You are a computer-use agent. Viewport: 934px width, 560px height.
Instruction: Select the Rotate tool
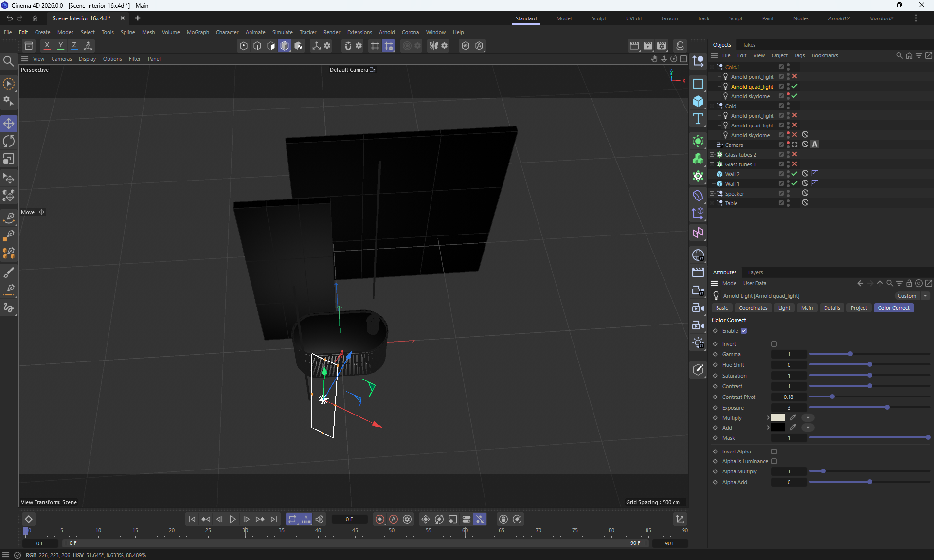[x=9, y=142]
